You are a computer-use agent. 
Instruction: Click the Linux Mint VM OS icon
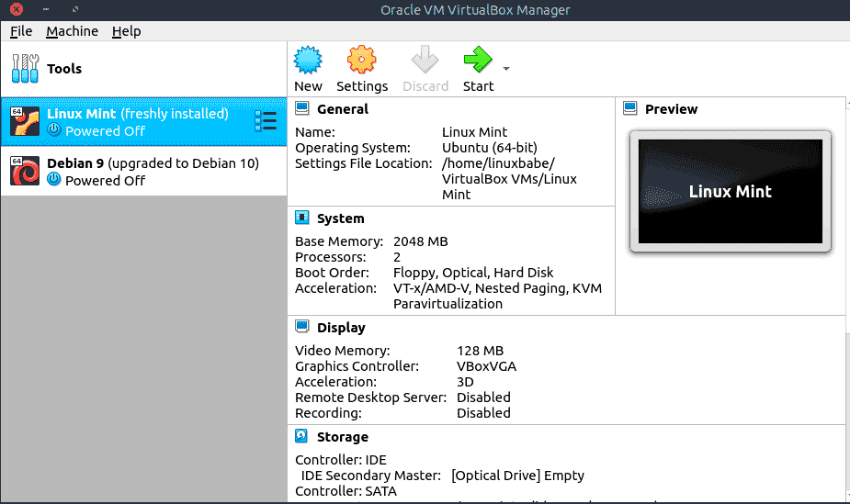click(x=24, y=122)
